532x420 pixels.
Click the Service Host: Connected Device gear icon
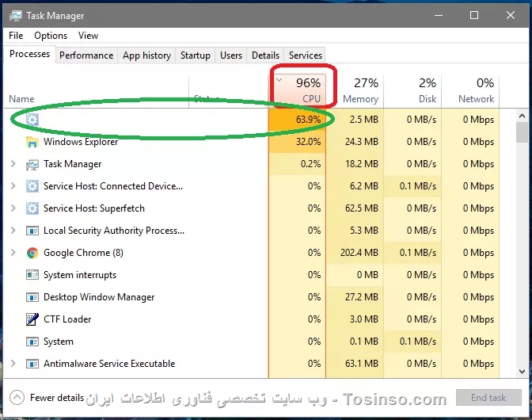pyautogui.click(x=32, y=186)
